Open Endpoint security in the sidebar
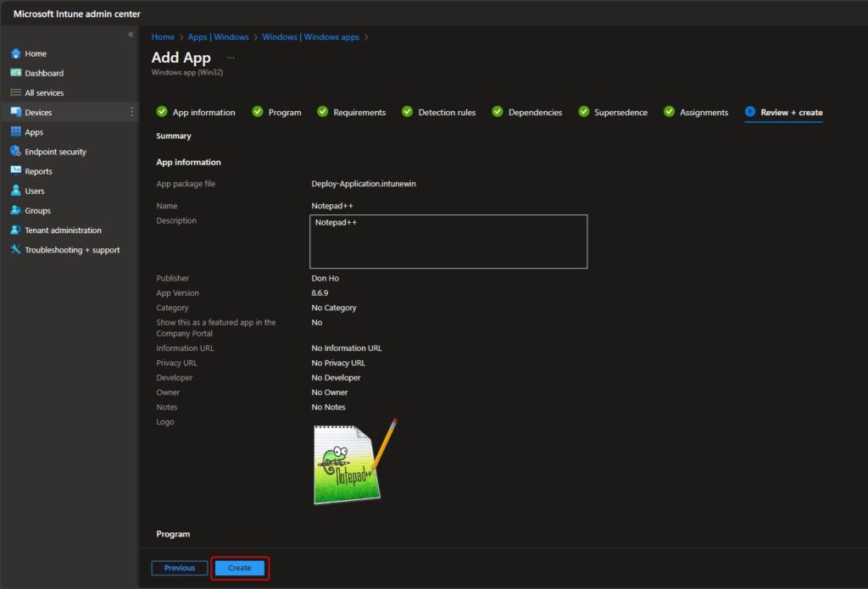Screen dimensions: 868x589 55,152
